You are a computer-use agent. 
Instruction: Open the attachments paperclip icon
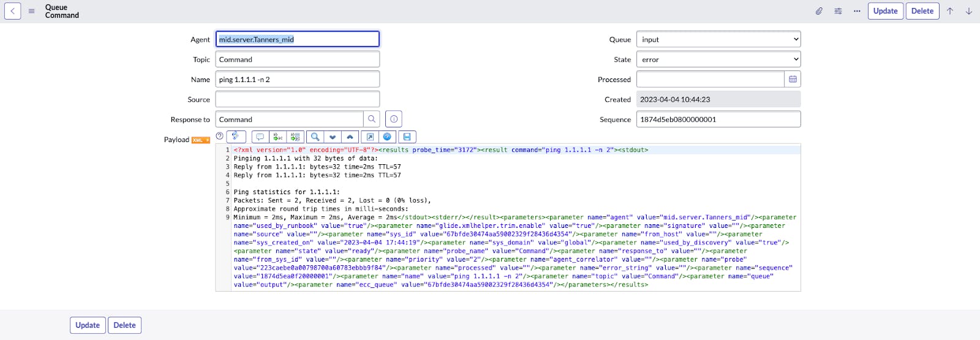point(819,11)
